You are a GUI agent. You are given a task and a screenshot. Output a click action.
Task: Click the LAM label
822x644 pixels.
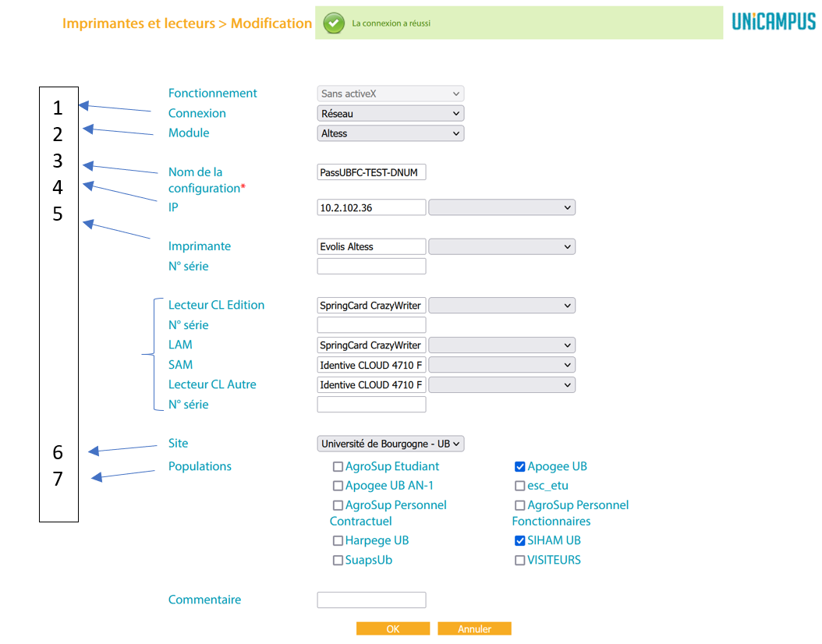180,345
